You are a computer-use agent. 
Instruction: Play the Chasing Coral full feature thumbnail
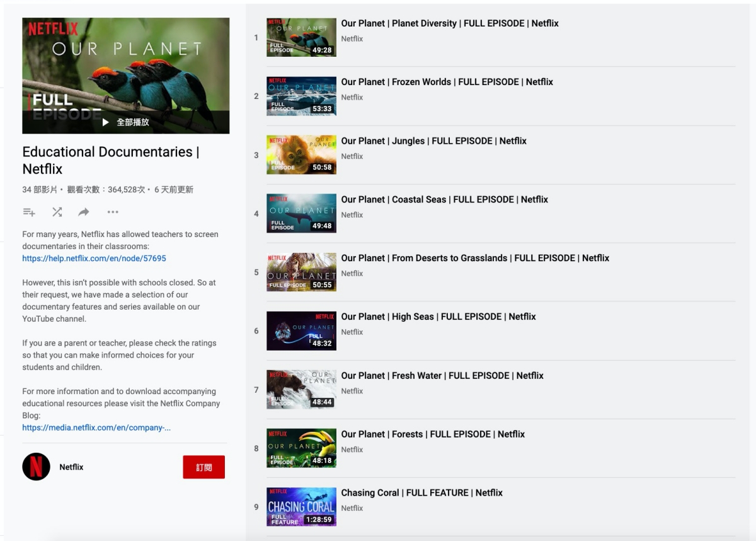coord(301,506)
